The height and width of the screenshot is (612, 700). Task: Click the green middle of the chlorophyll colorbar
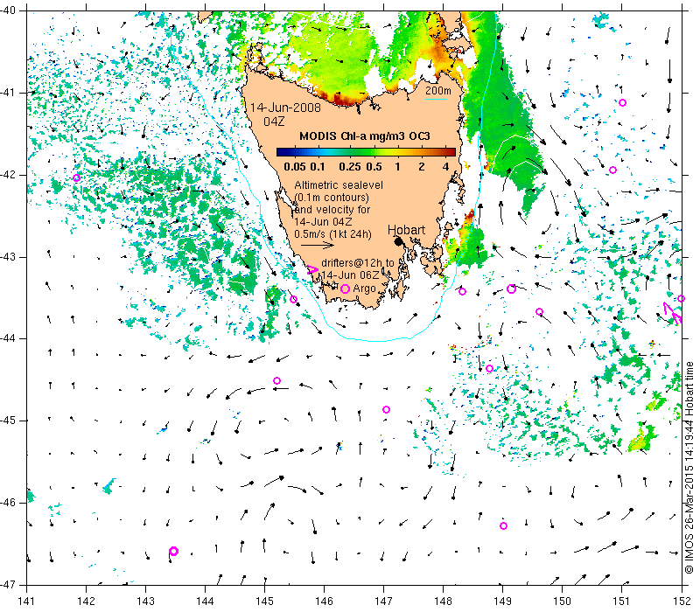tap(366, 152)
